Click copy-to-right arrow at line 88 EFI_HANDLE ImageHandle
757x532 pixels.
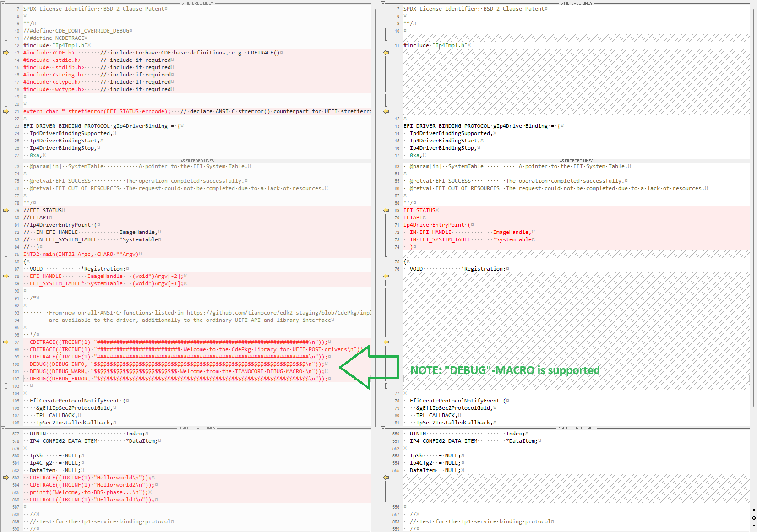point(6,276)
